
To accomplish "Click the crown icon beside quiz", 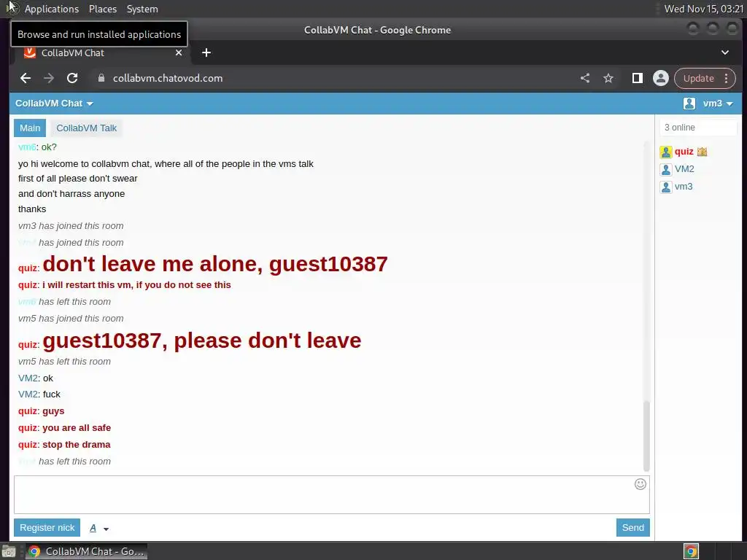I will pos(703,152).
